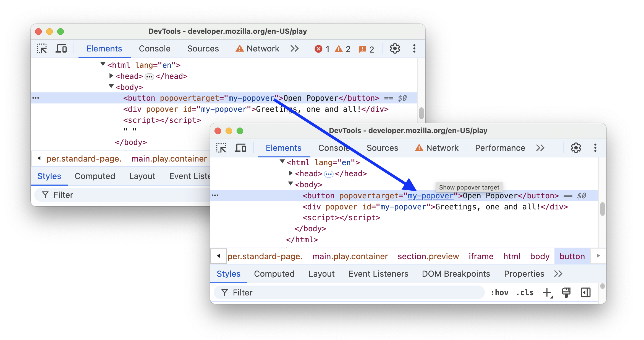
Task: Click the my-popover hyperlink in Elements
Action: click(x=430, y=196)
